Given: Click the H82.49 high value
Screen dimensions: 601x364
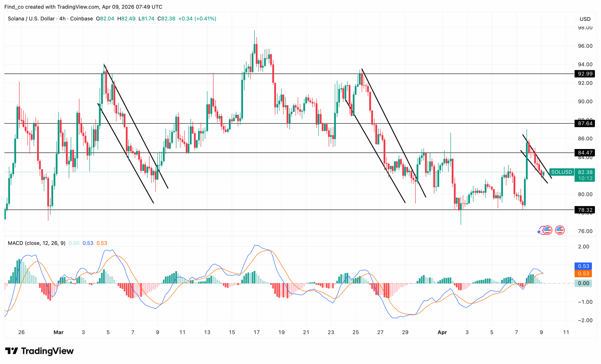Looking at the screenshot, I should point(126,19).
